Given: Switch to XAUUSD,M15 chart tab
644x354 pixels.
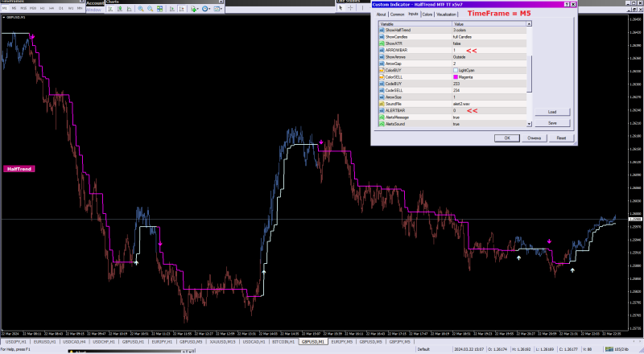Looking at the screenshot, I should (x=222, y=342).
